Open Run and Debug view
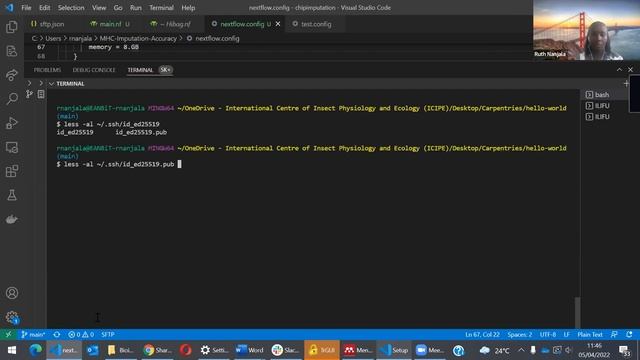The width and height of the screenshot is (640, 360). (12, 123)
